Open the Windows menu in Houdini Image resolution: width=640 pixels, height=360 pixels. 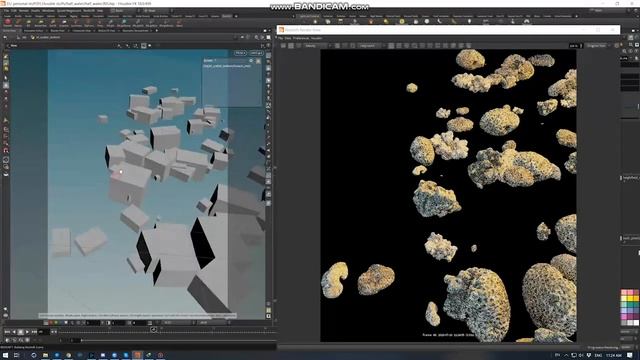pyautogui.click(x=48, y=11)
